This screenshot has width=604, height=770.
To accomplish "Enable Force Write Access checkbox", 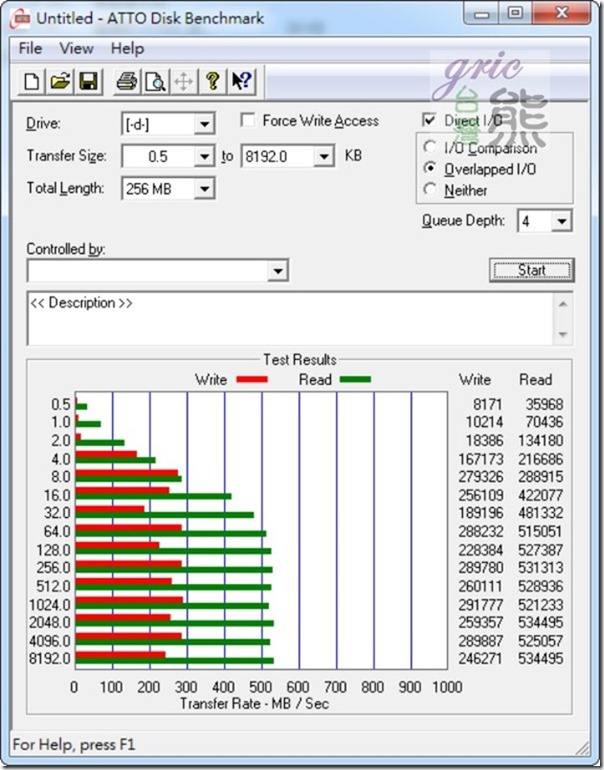I will coord(248,120).
